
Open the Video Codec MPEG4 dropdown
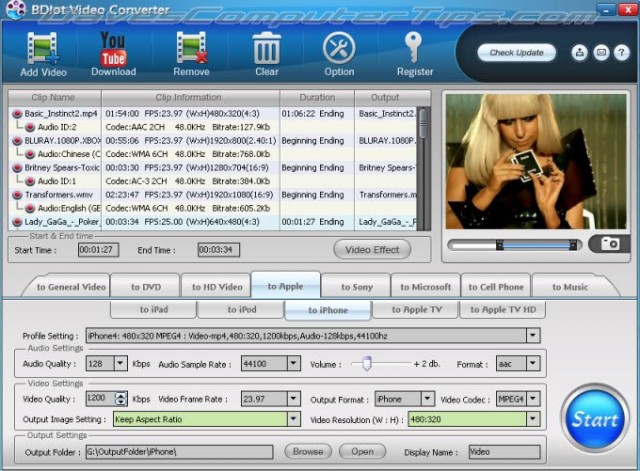[533, 399]
